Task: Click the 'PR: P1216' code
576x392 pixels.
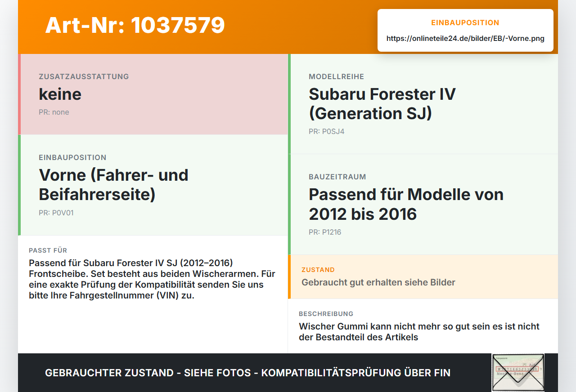Action: [325, 232]
